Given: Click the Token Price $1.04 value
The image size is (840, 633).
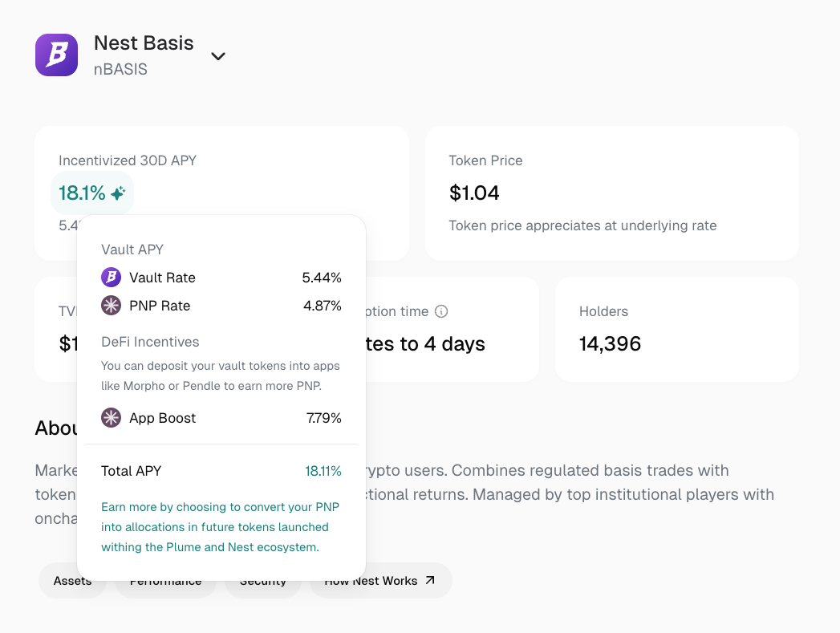Looking at the screenshot, I should (474, 193).
